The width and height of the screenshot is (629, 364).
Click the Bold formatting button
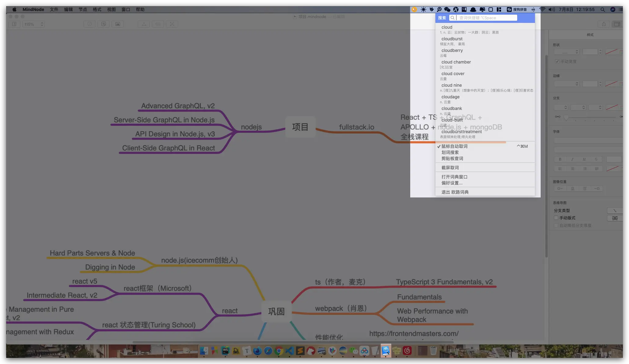[x=560, y=159]
